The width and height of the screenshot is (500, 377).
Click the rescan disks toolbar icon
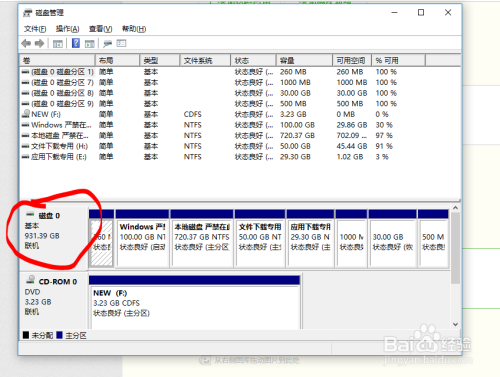pos(107,43)
